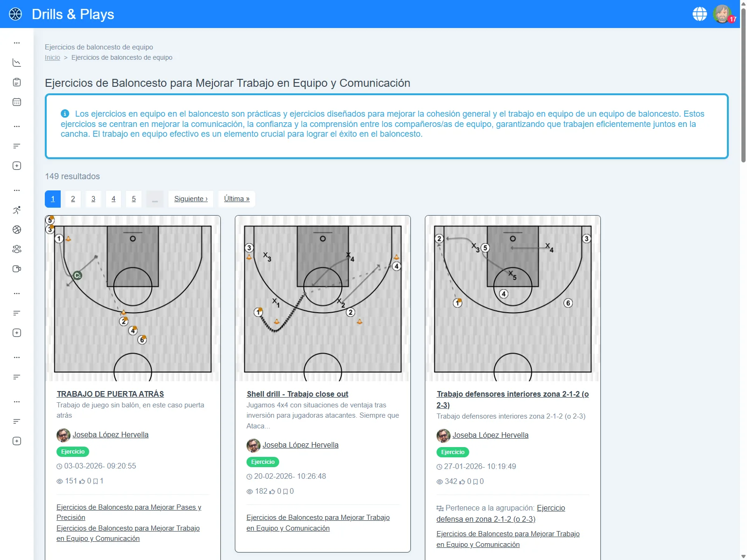Select page 5 in the pagination bar
Image resolution: width=747 pixels, height=560 pixels.
pos(134,198)
